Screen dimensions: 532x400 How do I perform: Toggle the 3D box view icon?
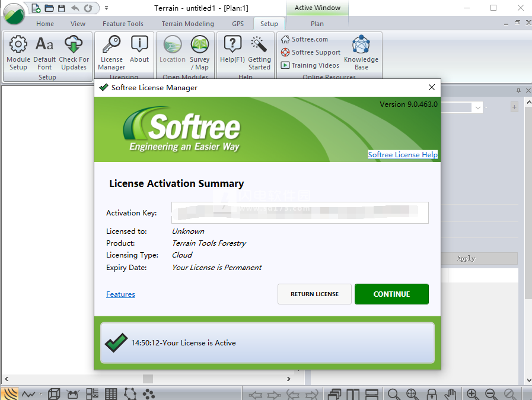(x=54, y=394)
